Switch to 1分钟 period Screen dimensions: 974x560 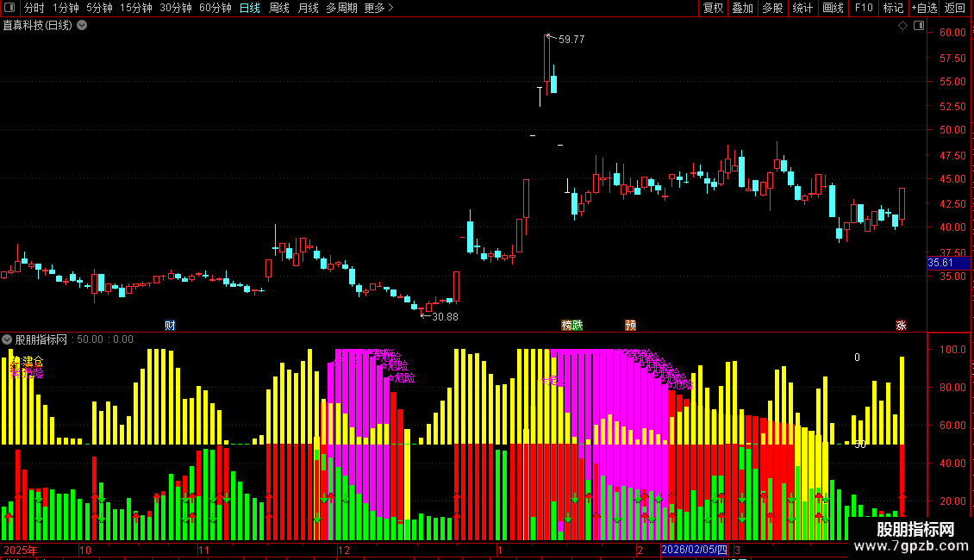(x=66, y=8)
